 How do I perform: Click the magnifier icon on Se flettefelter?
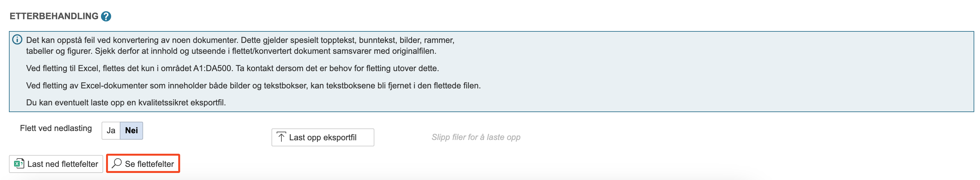tap(117, 163)
